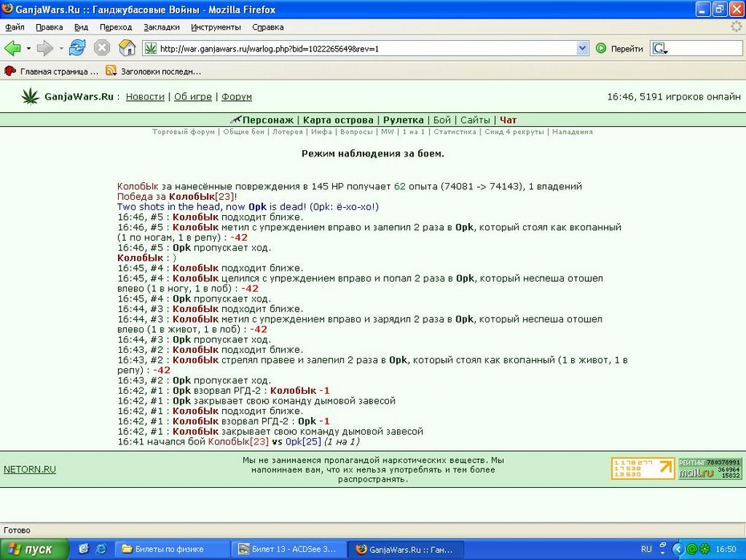
Task: Visit the NETORN.RU footer link
Action: tap(30, 469)
